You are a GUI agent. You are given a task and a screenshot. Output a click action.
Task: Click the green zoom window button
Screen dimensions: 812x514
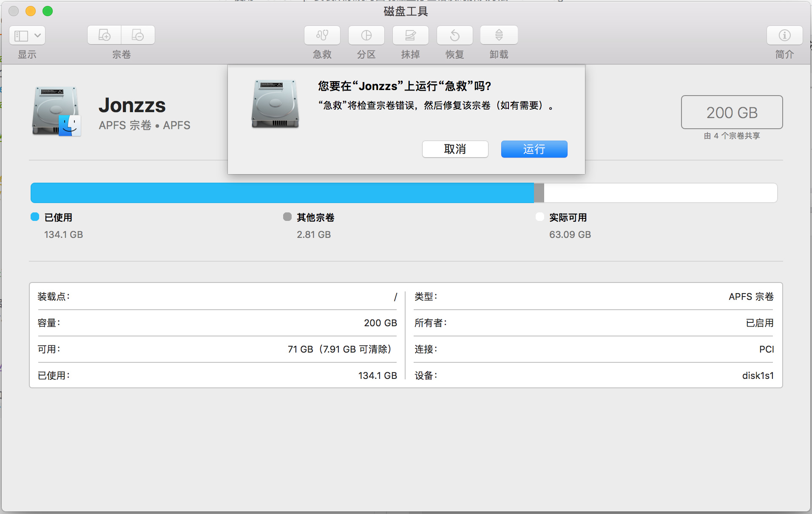click(x=48, y=11)
